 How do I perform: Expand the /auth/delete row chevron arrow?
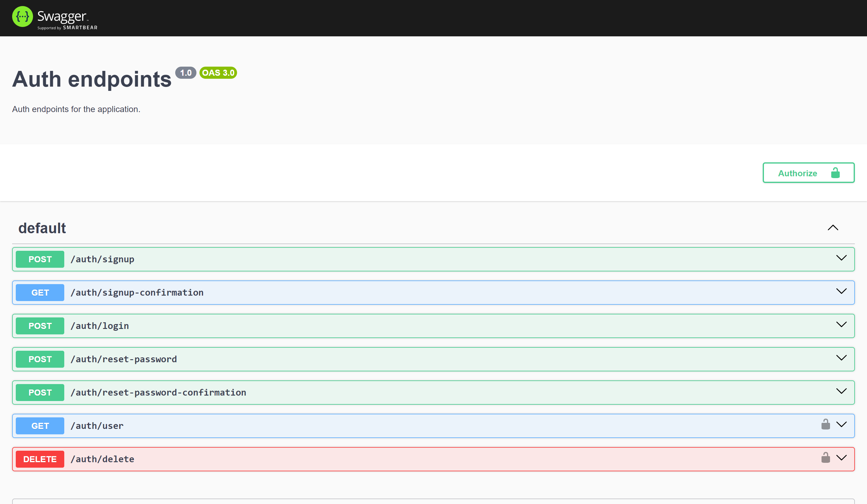point(841,458)
